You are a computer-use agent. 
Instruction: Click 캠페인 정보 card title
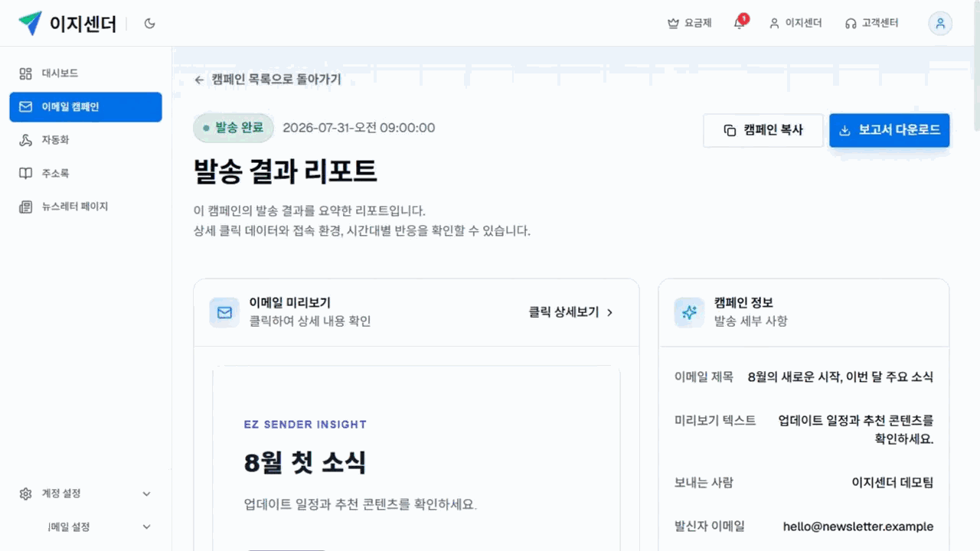pos(744,303)
